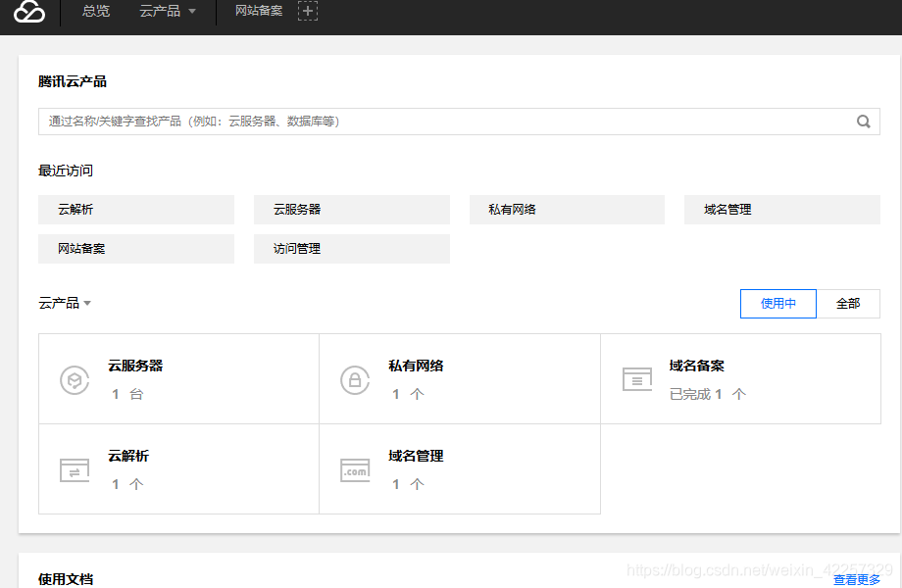This screenshot has width=902, height=588.
Task: Select the 使用中 filter tab
Action: (777, 304)
